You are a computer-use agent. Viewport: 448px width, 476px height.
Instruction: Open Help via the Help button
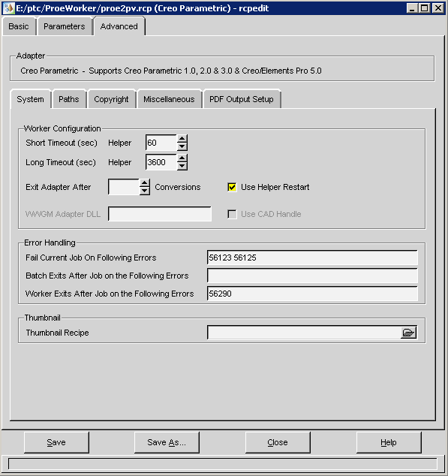point(389,442)
